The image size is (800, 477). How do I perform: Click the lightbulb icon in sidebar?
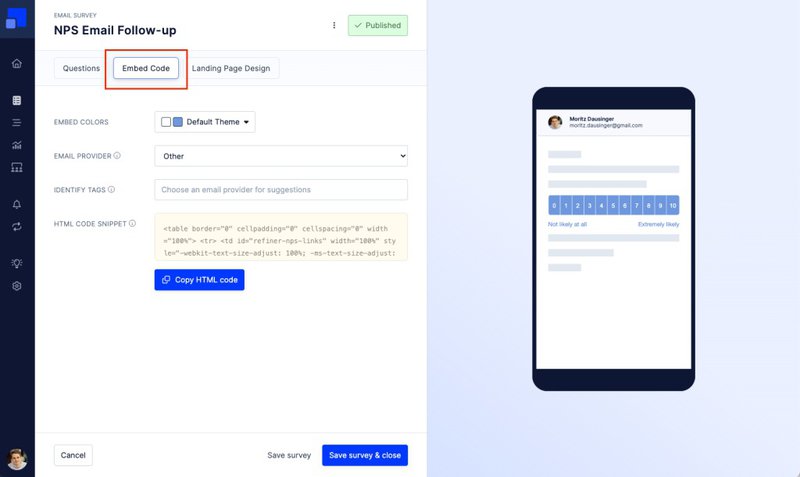coord(16,263)
